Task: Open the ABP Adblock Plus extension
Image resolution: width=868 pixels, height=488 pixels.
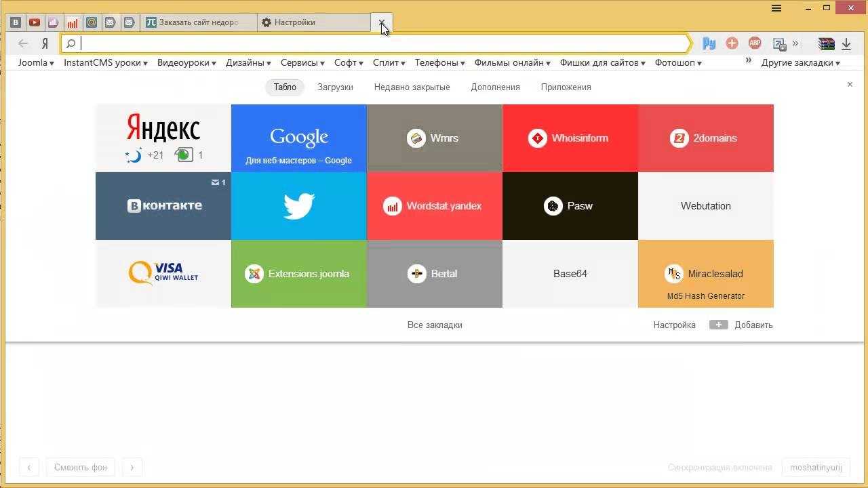Action: point(755,43)
